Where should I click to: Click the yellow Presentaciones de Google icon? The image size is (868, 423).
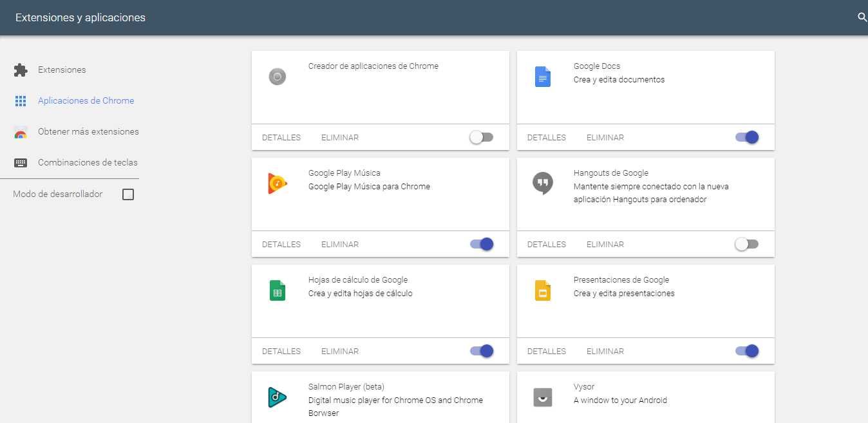point(543,290)
